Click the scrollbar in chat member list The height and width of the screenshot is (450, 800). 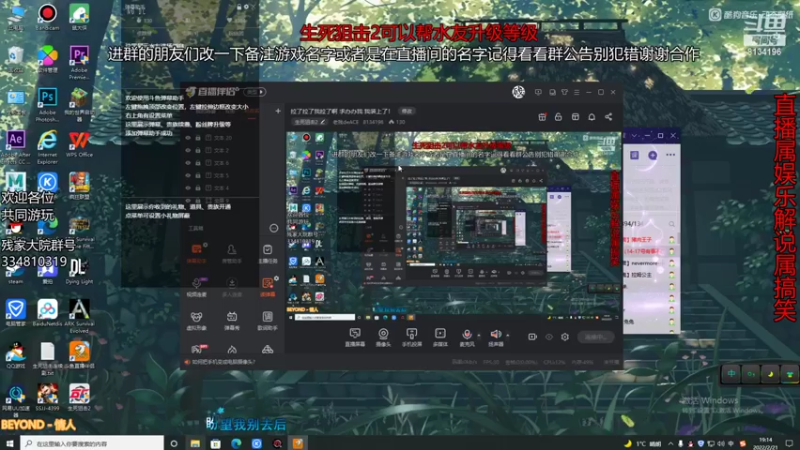(679, 239)
